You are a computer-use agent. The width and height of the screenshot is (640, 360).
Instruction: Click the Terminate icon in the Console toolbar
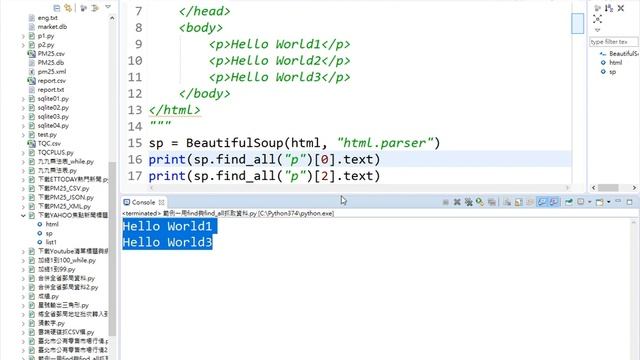click(446, 202)
